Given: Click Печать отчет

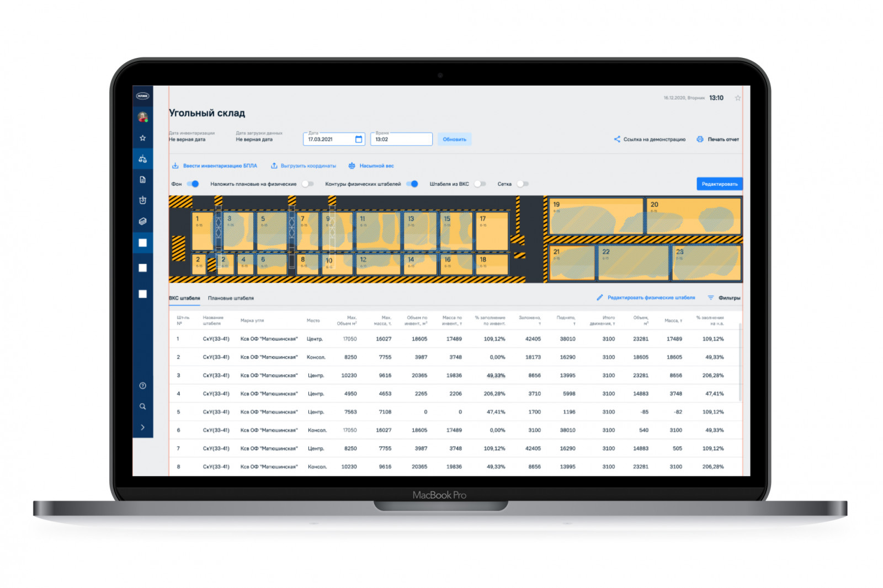Looking at the screenshot, I should point(717,139).
